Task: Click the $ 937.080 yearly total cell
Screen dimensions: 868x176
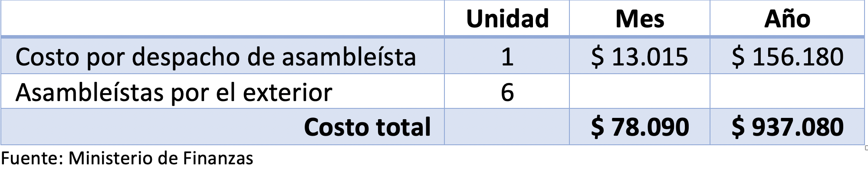Action: 787,127
